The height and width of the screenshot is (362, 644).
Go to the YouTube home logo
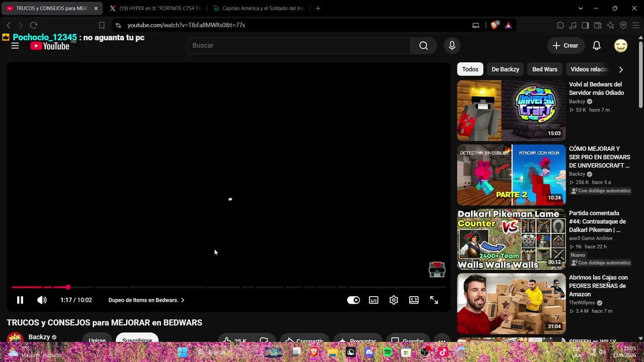[49, 46]
